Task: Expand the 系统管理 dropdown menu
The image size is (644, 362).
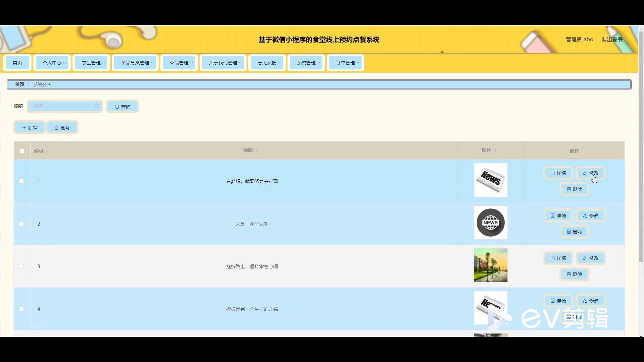Action: 306,63
